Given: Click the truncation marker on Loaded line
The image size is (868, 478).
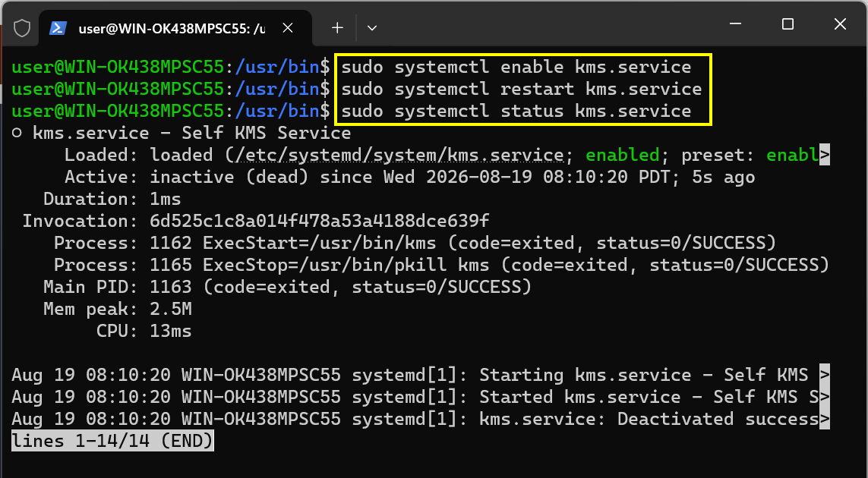Looking at the screenshot, I should pyautogui.click(x=824, y=156).
